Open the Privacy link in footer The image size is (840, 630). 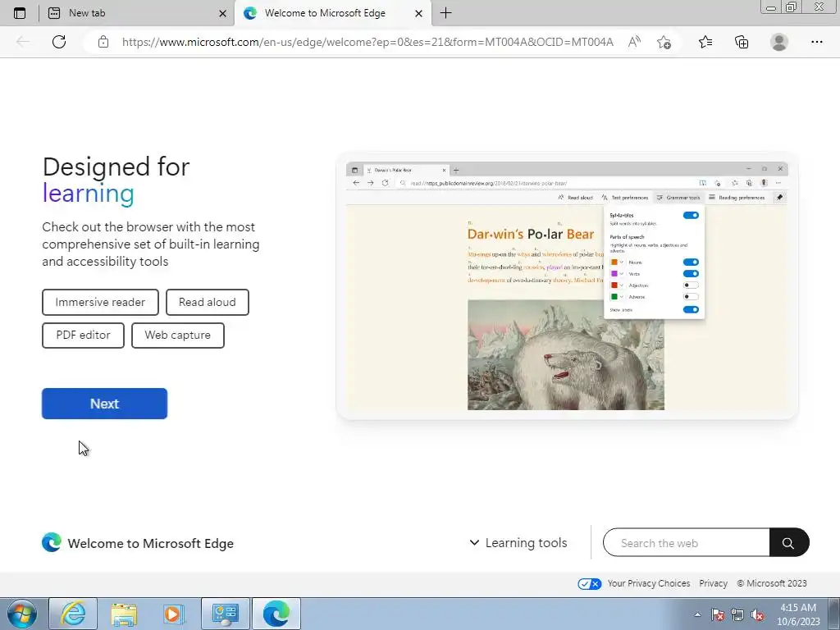(713, 583)
